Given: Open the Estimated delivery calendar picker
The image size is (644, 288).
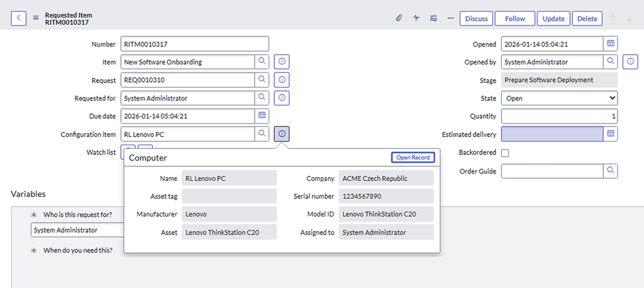Looking at the screenshot, I should click(610, 134).
